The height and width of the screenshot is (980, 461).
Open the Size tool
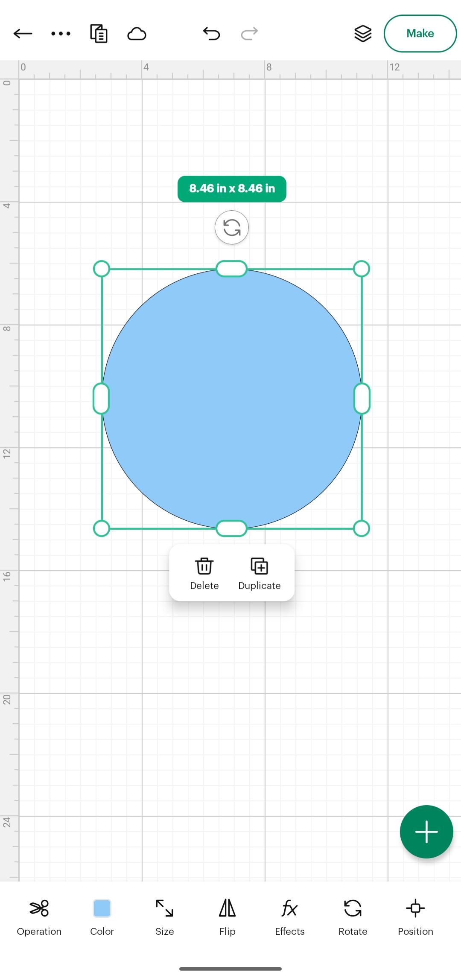[164, 917]
